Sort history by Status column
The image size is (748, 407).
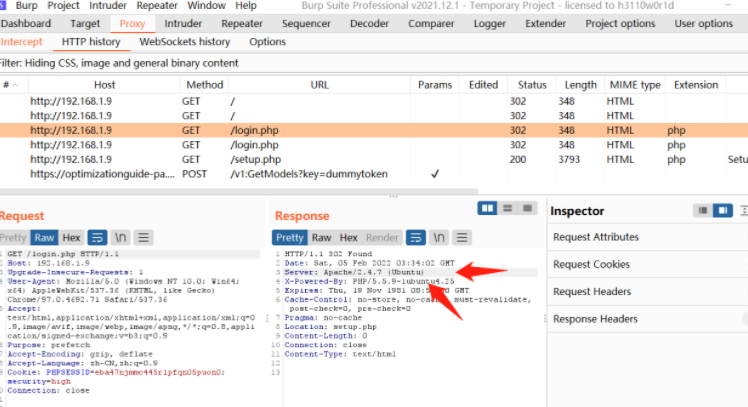coord(532,85)
